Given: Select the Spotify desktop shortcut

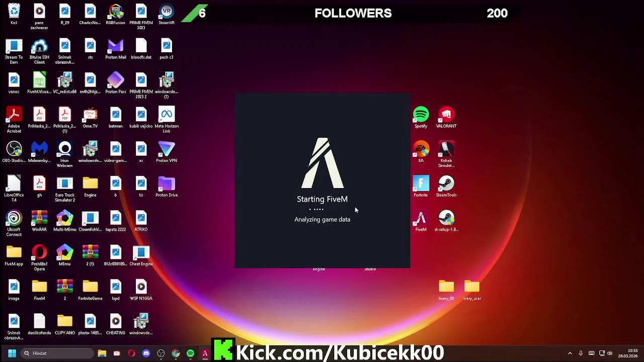Looking at the screenshot, I should pos(421,118).
